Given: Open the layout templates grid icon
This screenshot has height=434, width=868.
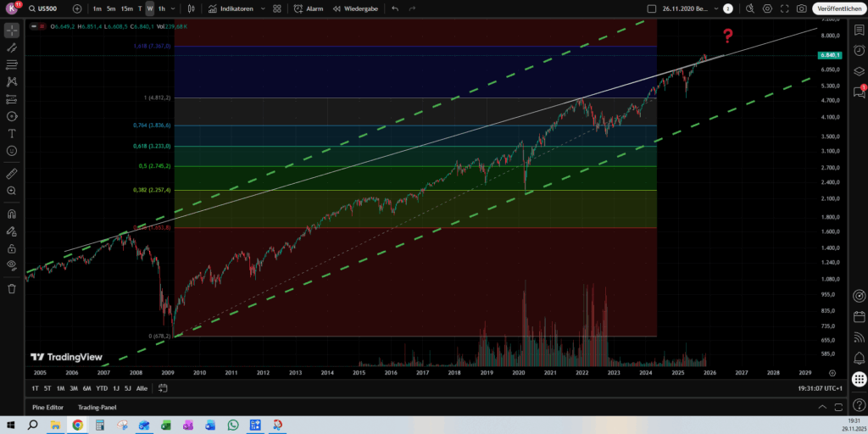Looking at the screenshot, I should tap(277, 8).
